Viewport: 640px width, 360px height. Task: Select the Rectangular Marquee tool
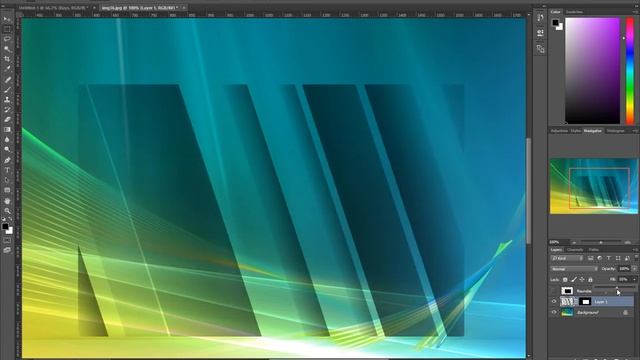point(7,29)
